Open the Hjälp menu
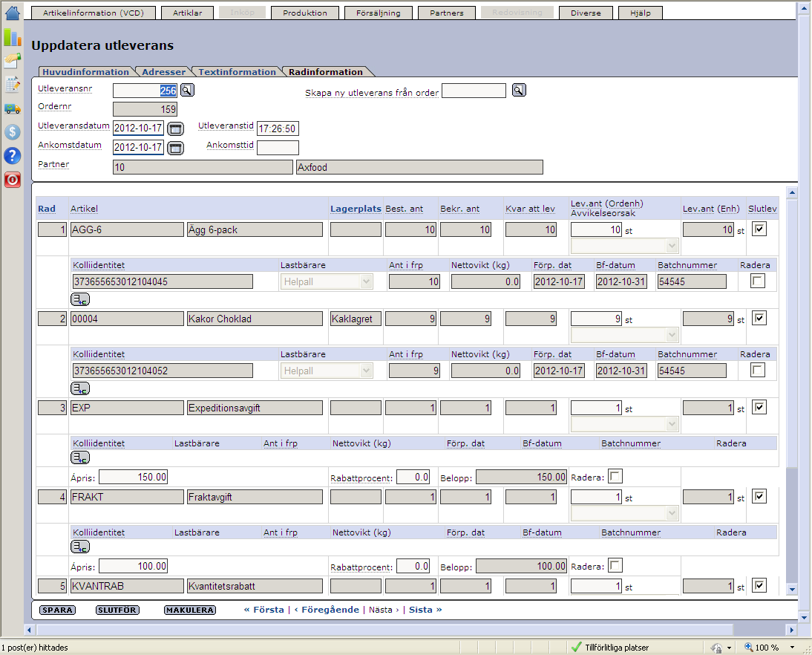This screenshot has width=812, height=655. point(641,13)
